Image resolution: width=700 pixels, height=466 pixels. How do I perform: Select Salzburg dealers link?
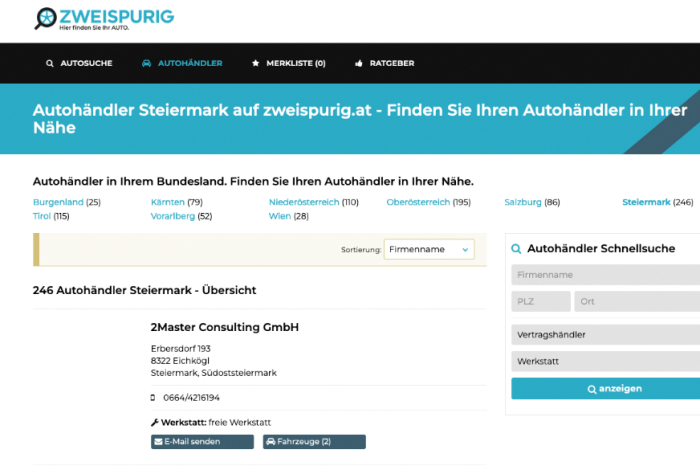pos(523,202)
